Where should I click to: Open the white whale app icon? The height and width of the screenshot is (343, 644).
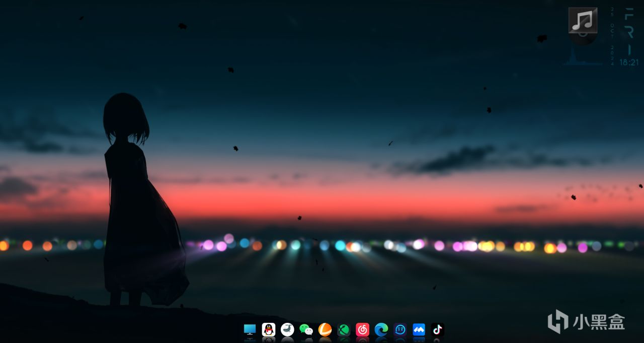pyautogui.click(x=287, y=329)
